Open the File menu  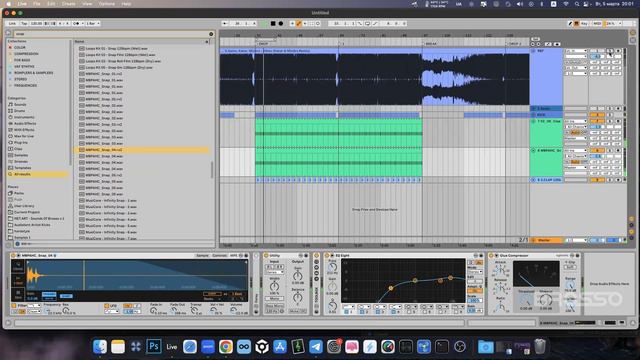click(x=37, y=4)
